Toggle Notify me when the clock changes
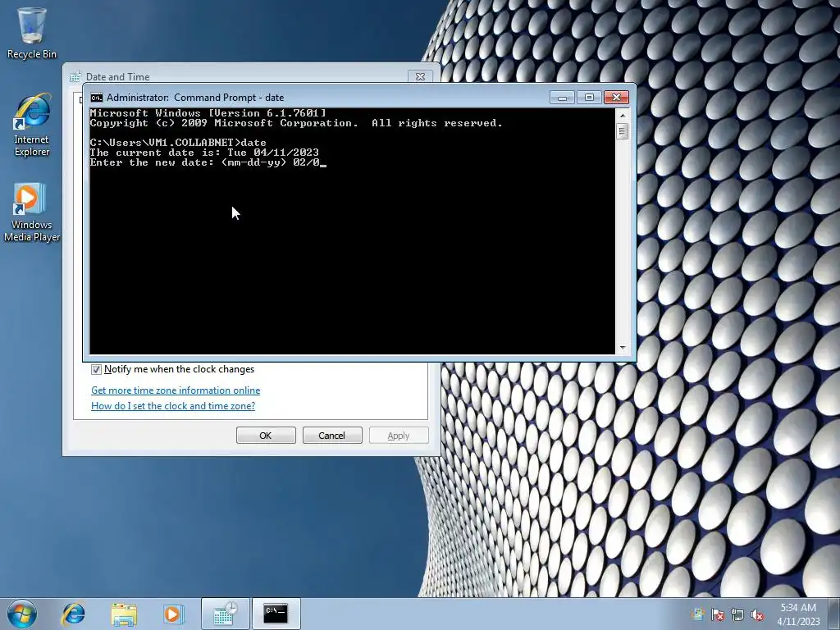 [x=96, y=369]
